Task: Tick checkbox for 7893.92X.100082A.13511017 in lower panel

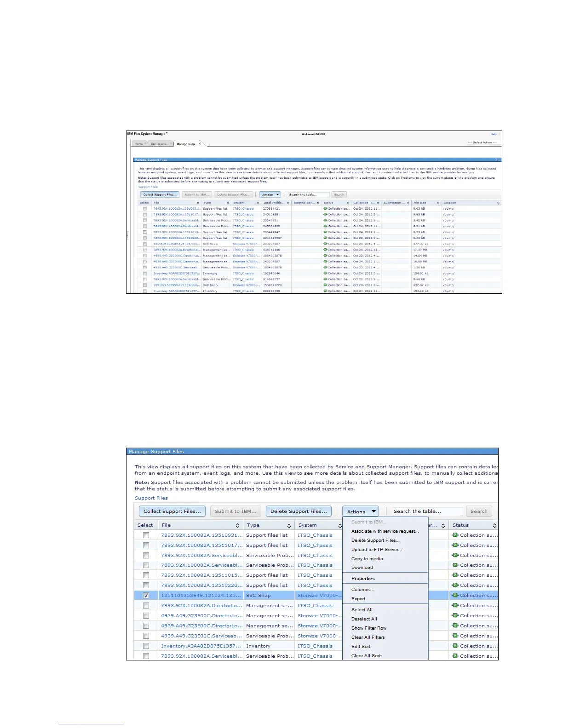Action: click(x=146, y=545)
